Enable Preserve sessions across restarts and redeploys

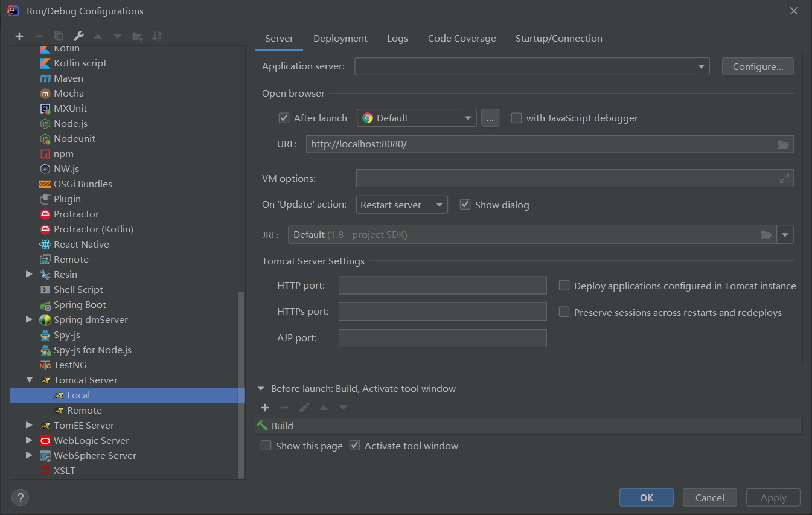[564, 312]
